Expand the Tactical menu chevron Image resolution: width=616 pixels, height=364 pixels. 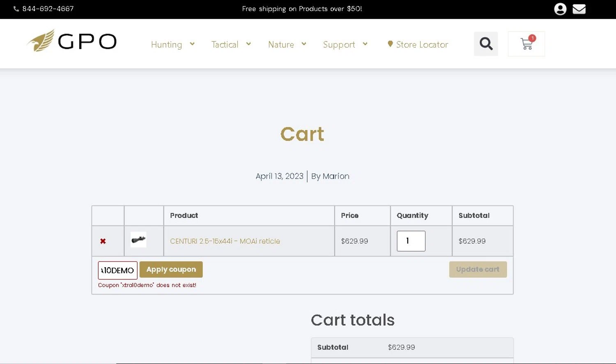pos(248,44)
